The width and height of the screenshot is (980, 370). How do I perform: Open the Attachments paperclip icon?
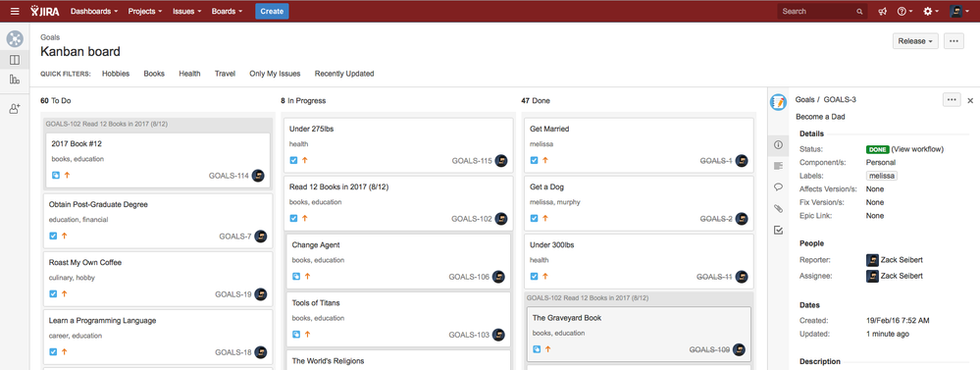tap(778, 208)
